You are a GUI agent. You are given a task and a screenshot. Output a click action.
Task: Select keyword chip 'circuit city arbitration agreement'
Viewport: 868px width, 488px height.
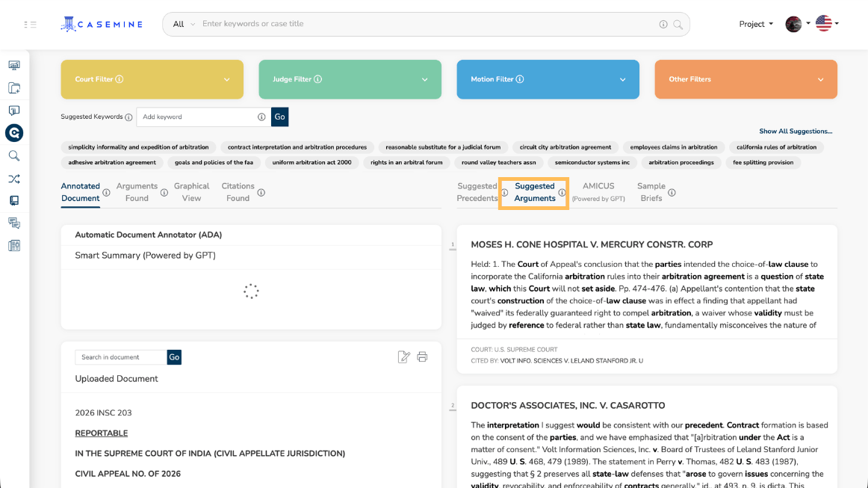[565, 147]
